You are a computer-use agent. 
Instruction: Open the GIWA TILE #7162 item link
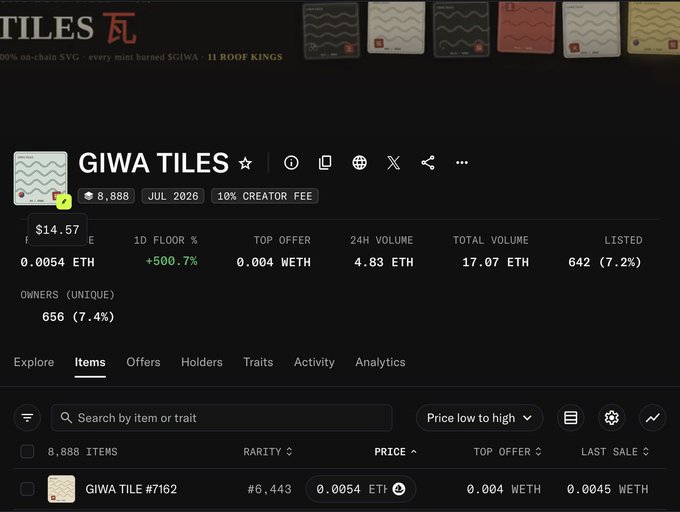click(131, 489)
